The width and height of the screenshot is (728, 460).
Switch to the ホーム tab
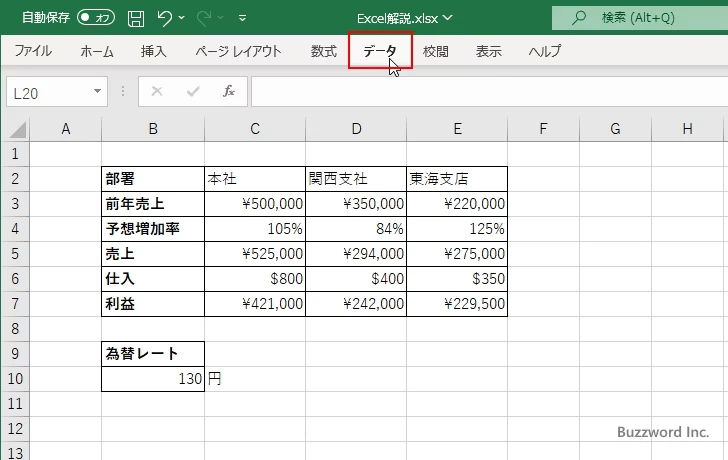click(x=97, y=51)
